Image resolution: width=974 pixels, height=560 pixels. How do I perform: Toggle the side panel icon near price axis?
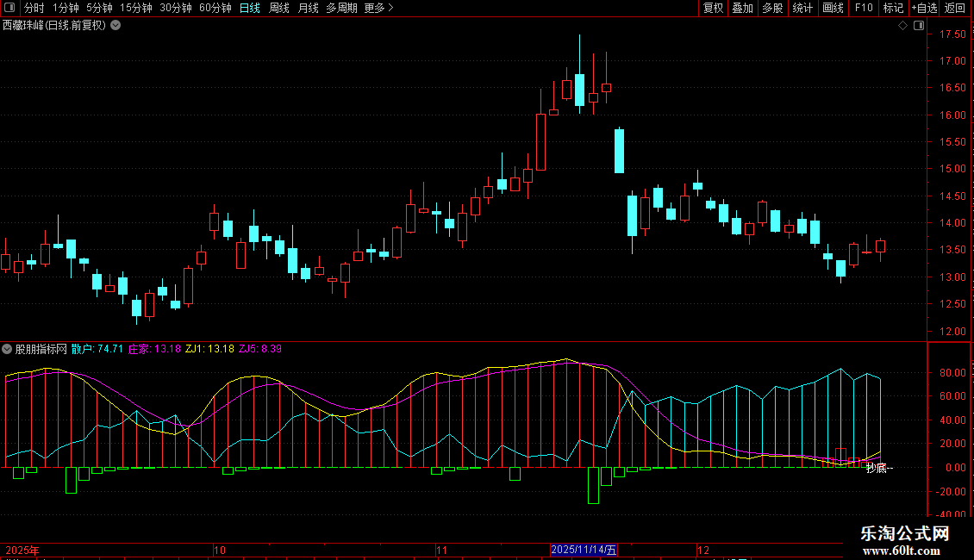point(919,26)
